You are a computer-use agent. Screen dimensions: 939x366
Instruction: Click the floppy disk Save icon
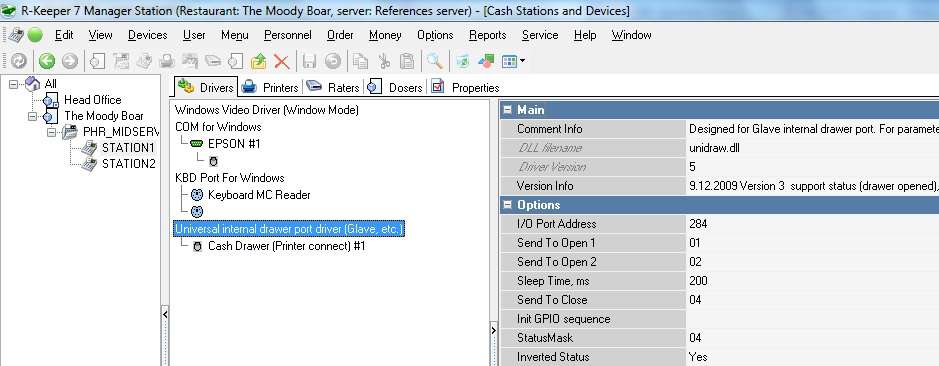pos(310,61)
